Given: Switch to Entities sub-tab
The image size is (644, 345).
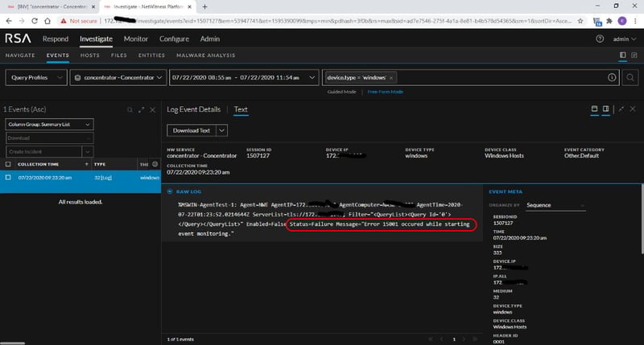Looking at the screenshot, I should (x=151, y=55).
